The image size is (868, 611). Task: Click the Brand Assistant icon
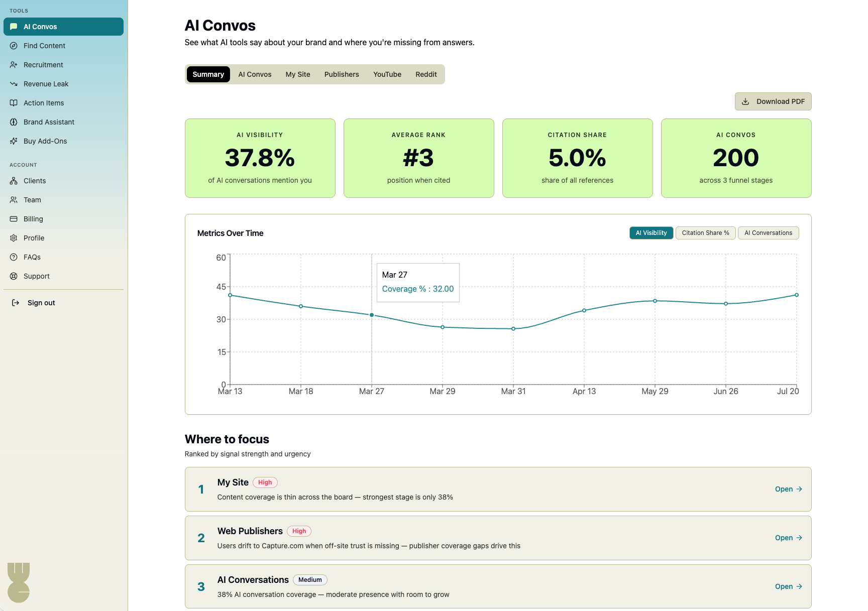coord(14,122)
